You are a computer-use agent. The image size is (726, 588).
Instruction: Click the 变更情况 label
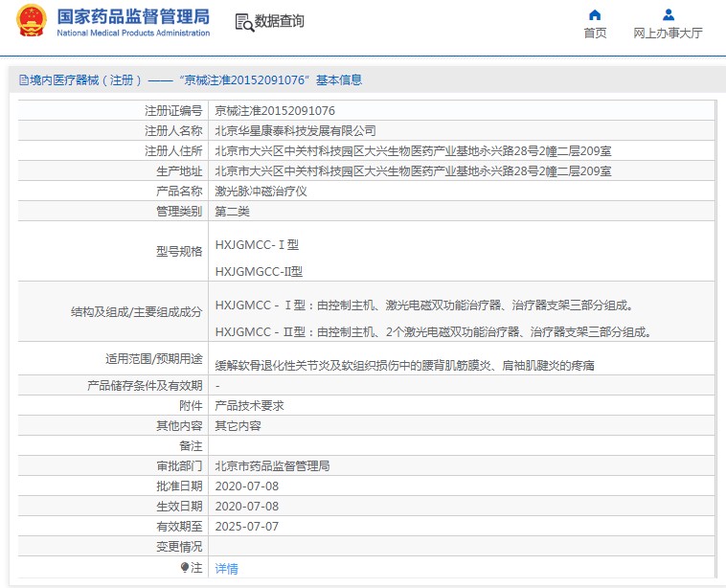(180, 547)
